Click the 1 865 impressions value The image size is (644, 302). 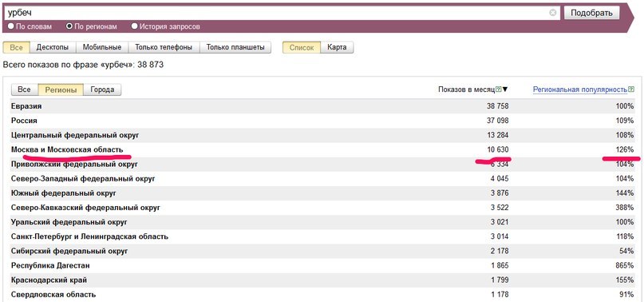pos(500,266)
